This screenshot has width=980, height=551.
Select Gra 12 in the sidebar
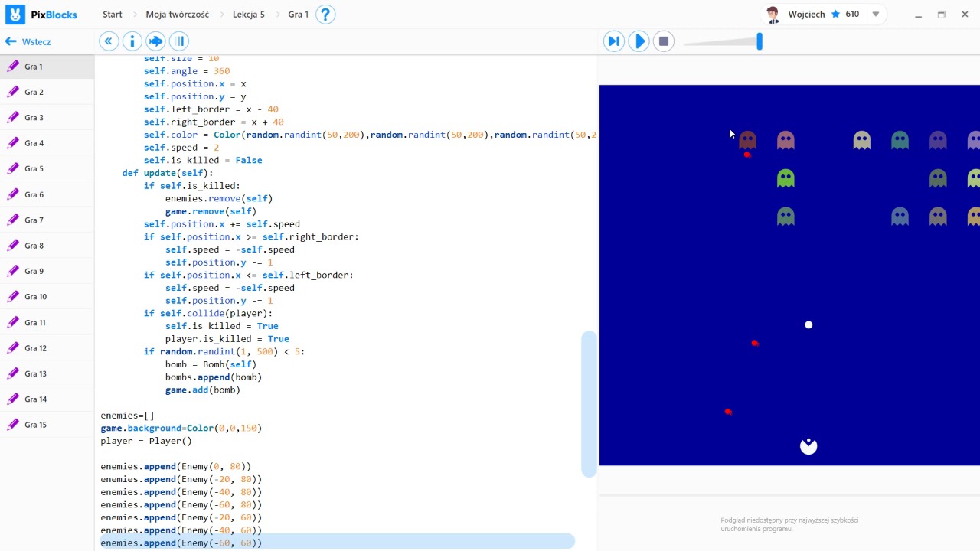point(47,348)
